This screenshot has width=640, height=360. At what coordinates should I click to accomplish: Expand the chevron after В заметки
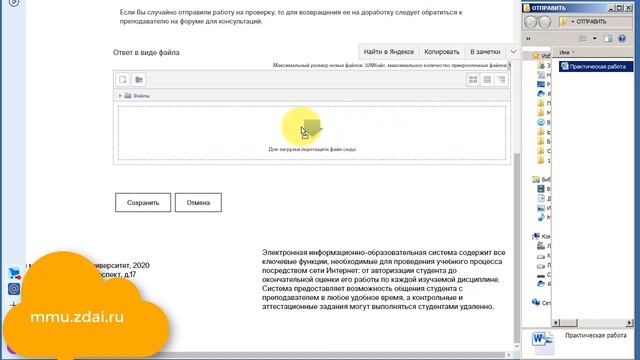click(x=513, y=52)
